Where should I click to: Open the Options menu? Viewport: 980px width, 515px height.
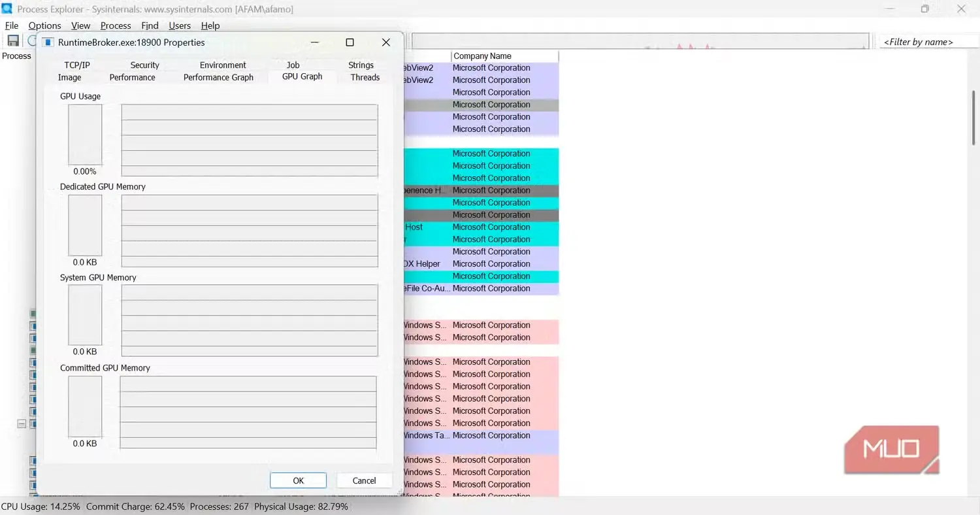tap(44, 25)
